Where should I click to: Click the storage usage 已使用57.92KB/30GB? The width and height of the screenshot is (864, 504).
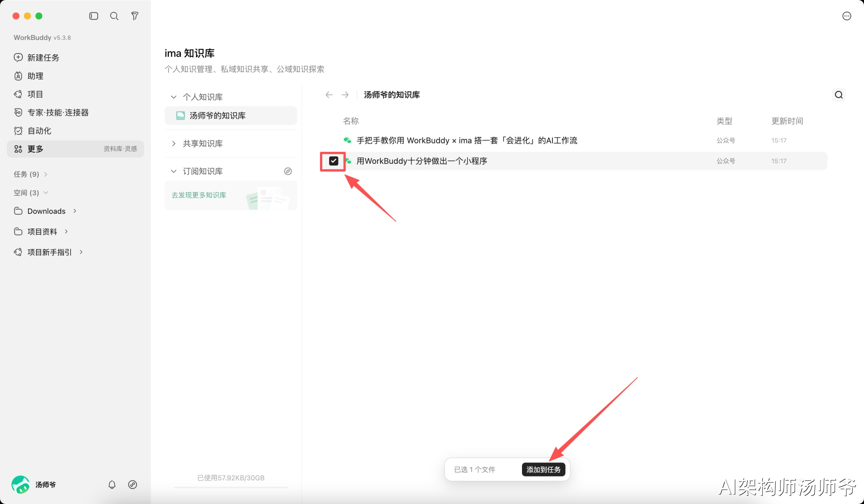click(231, 478)
